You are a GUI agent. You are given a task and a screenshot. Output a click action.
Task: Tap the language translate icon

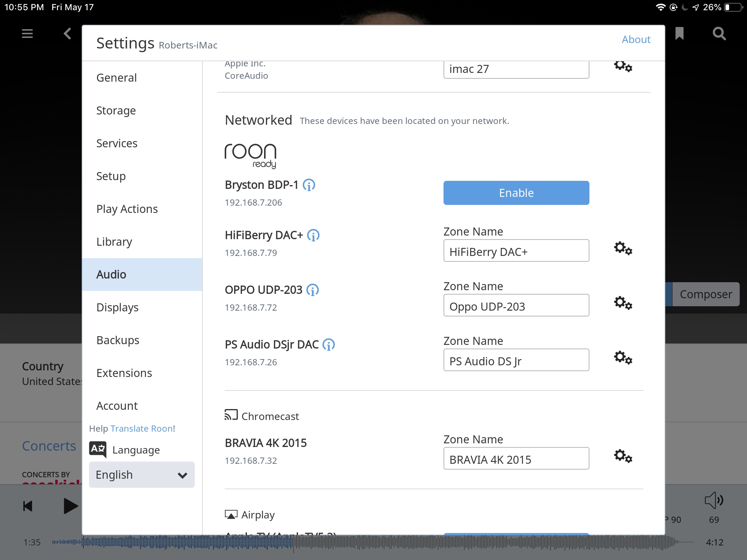coord(98,450)
